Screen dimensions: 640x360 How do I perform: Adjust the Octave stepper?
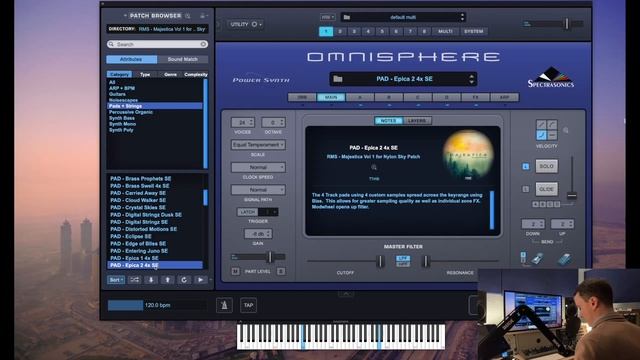(273, 122)
